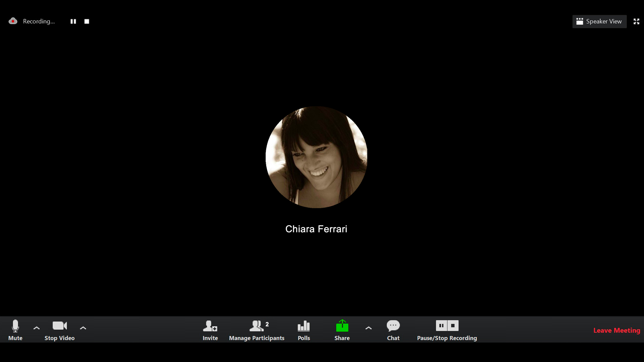Expand video options arrow beside Stop Video
The height and width of the screenshot is (362, 644).
tap(83, 328)
